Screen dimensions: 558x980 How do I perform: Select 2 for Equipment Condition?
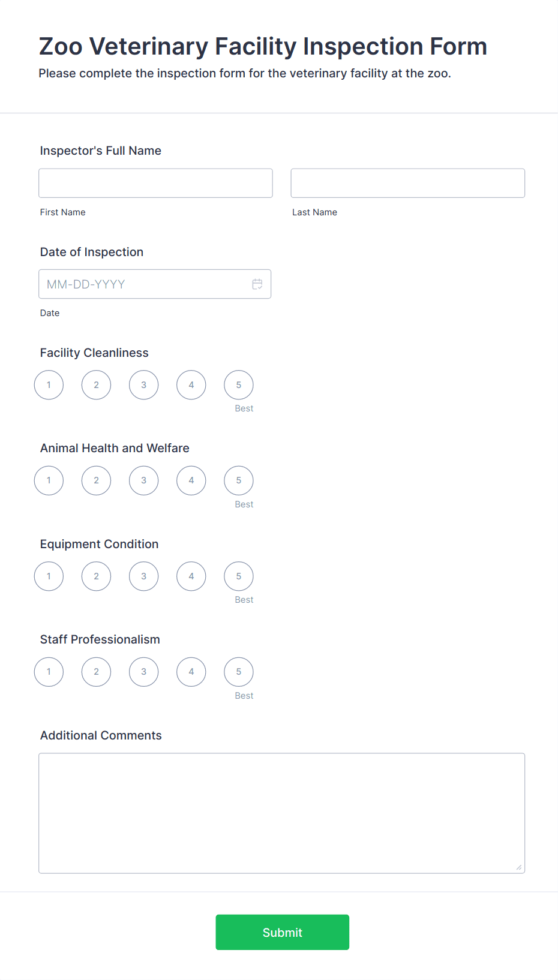coord(97,576)
